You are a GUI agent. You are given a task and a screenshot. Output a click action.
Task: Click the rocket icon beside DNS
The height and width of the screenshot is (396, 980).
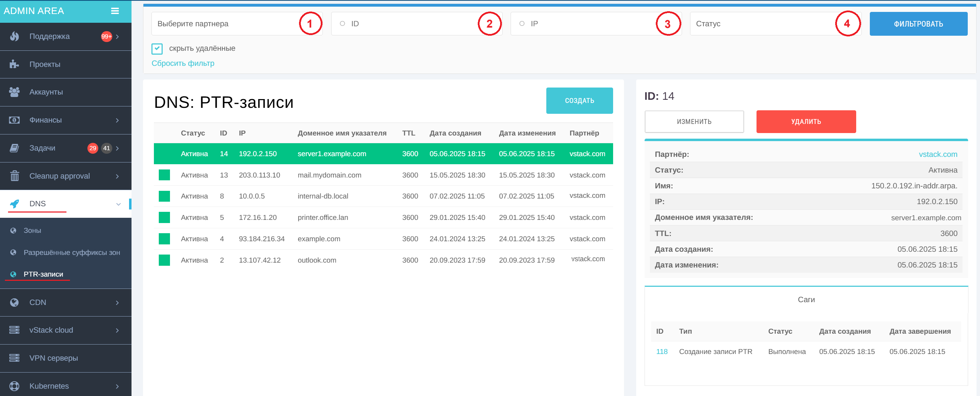tap(14, 204)
